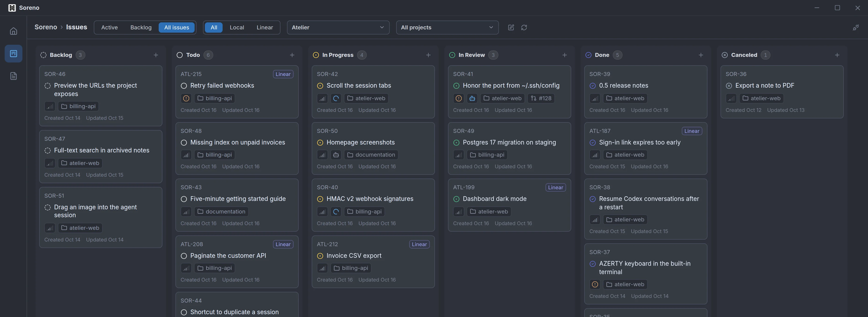Click the urgent priority icon on SOR-37
Viewport: 868px width, 317px height.
tap(595, 284)
